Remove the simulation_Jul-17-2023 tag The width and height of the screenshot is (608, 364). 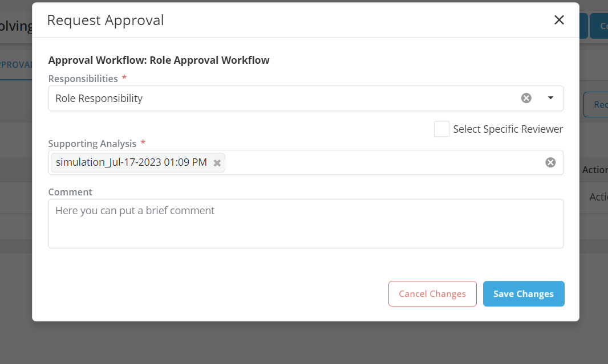(x=217, y=163)
